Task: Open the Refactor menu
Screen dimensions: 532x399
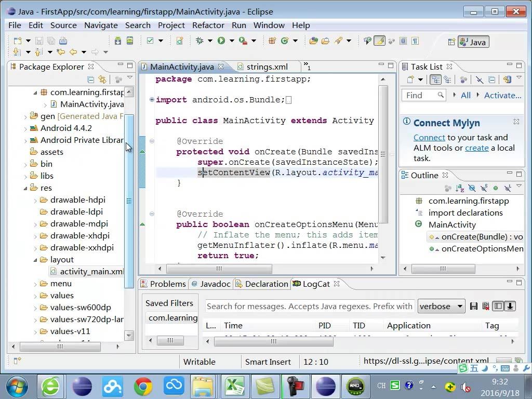Action: [x=208, y=25]
